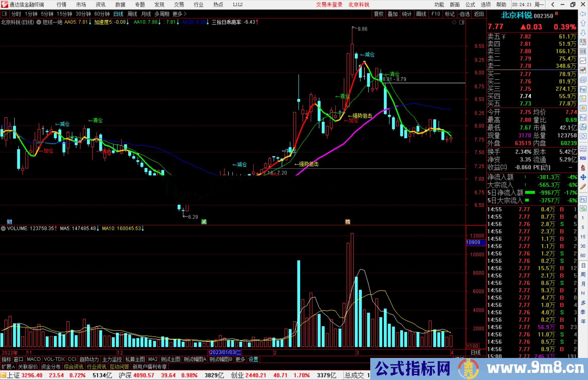The height and width of the screenshot is (380, 588).
Task: Open the 行情 menu
Action: pos(62,5)
